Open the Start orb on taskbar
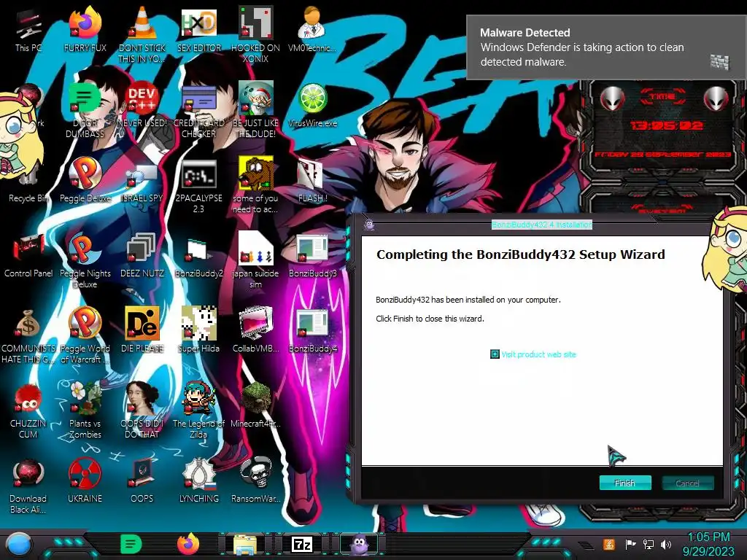The image size is (747, 560). click(18, 545)
